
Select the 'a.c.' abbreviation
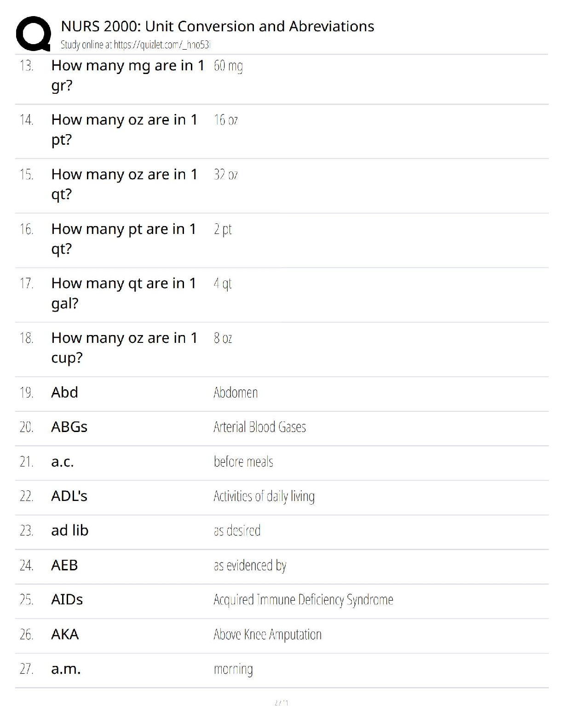click(63, 461)
